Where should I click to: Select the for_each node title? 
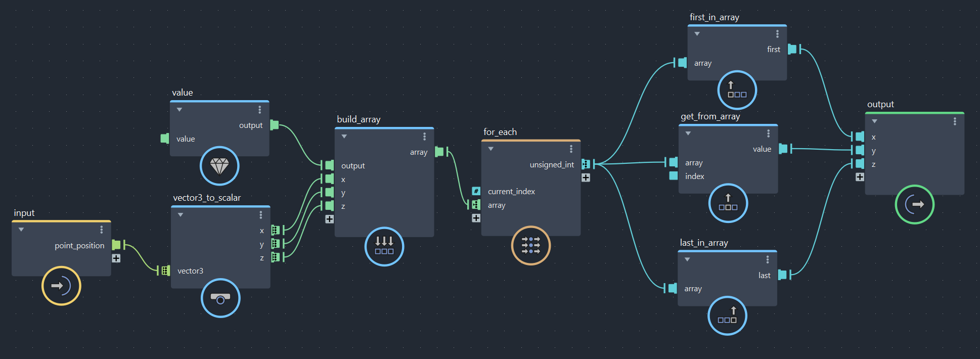click(500, 132)
